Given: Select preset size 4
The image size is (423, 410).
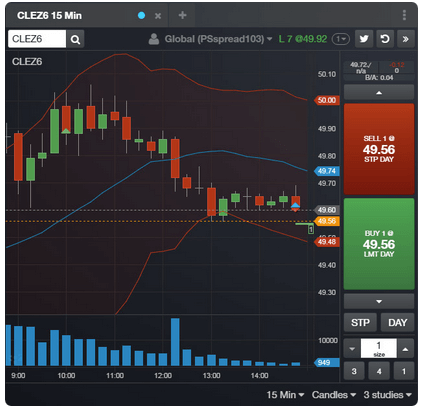Looking at the screenshot, I should tap(379, 371).
